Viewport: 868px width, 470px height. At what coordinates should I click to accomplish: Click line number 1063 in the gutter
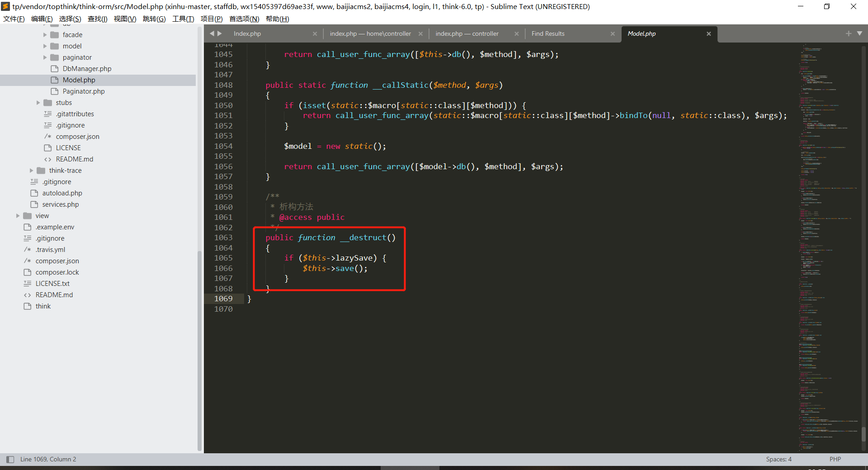point(223,237)
